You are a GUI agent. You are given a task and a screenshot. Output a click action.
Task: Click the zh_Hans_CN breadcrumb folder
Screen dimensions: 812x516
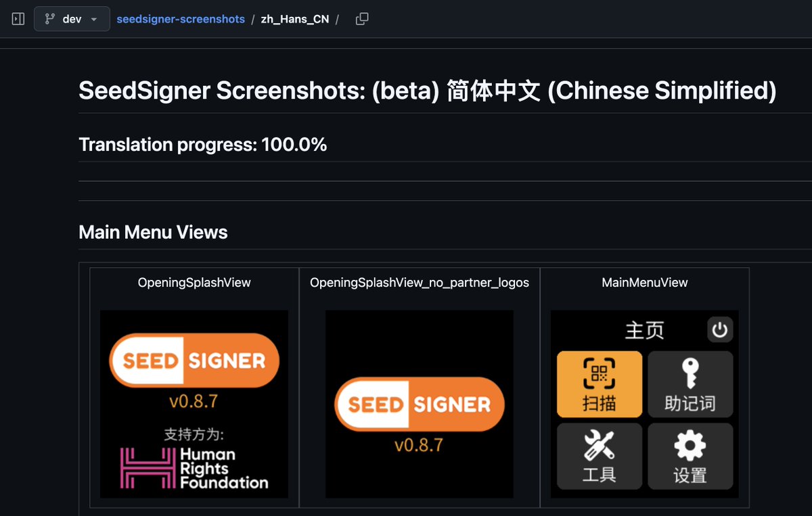tap(295, 19)
